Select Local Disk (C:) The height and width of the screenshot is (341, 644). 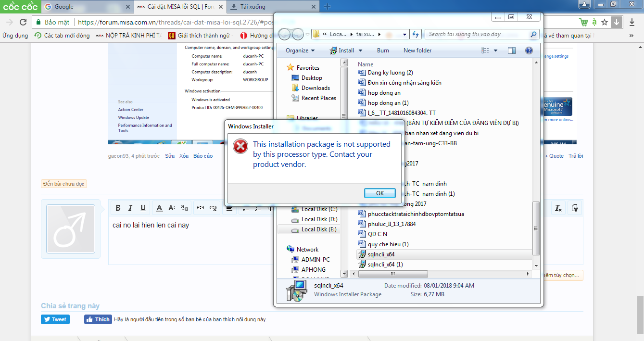(x=315, y=209)
